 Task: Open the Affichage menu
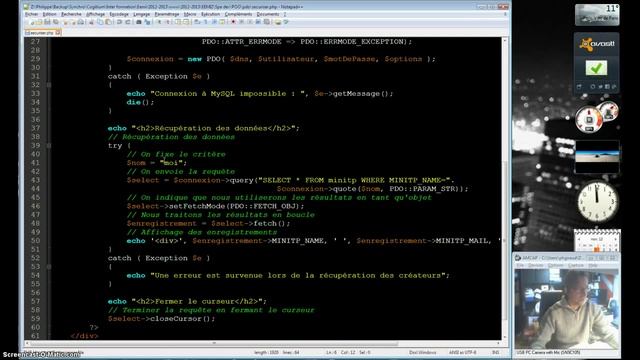pos(96,14)
